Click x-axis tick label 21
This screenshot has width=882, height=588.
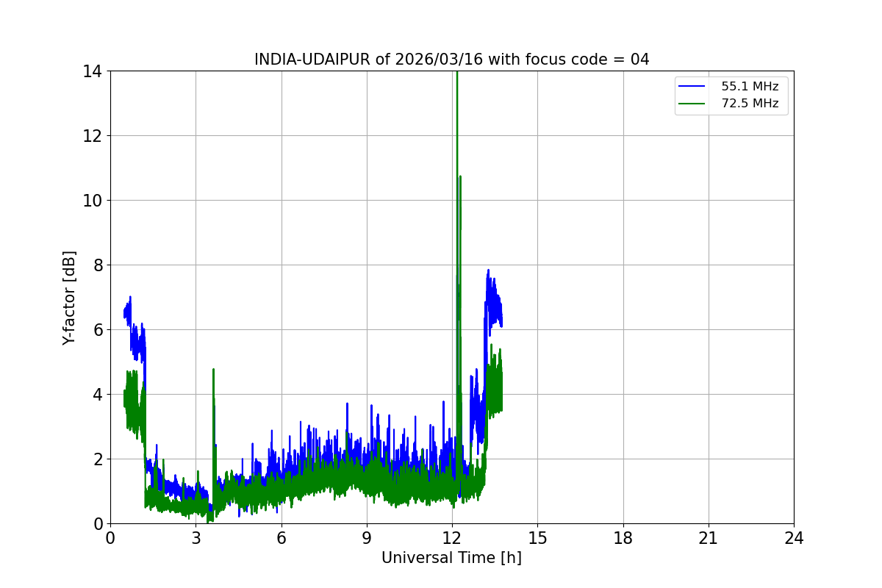point(709,538)
